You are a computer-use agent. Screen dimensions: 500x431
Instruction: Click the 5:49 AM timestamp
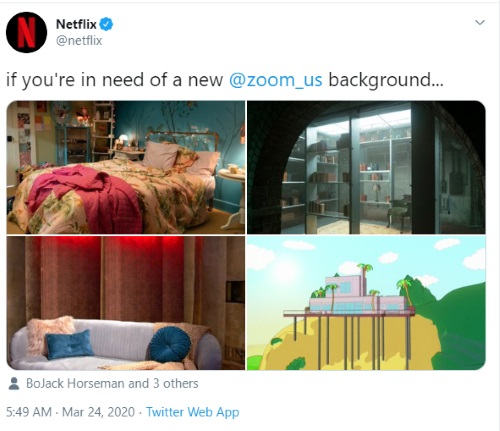29,412
